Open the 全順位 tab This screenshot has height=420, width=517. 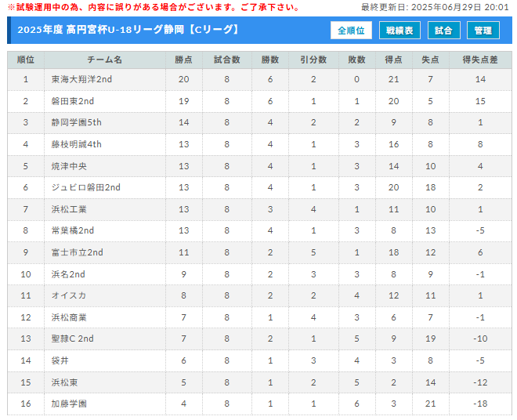(x=351, y=31)
